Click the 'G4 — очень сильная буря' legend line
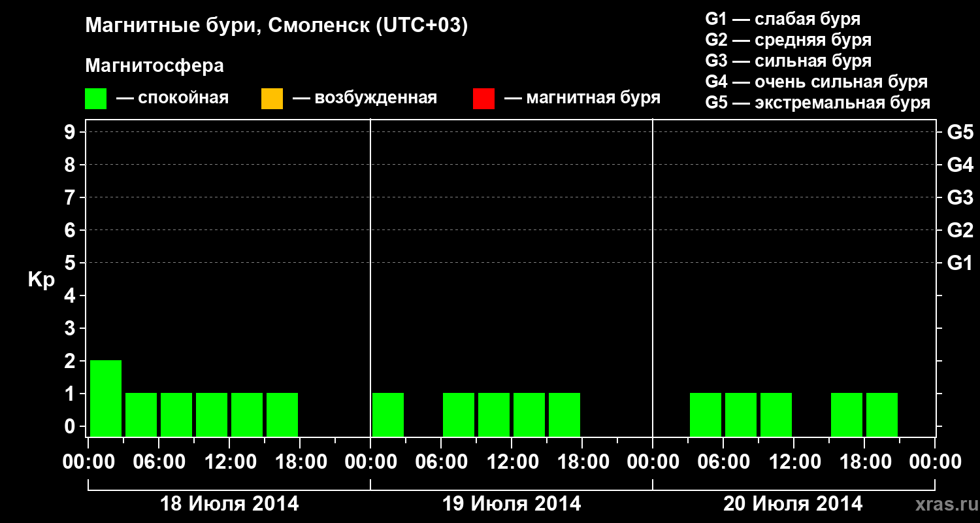 (x=817, y=82)
